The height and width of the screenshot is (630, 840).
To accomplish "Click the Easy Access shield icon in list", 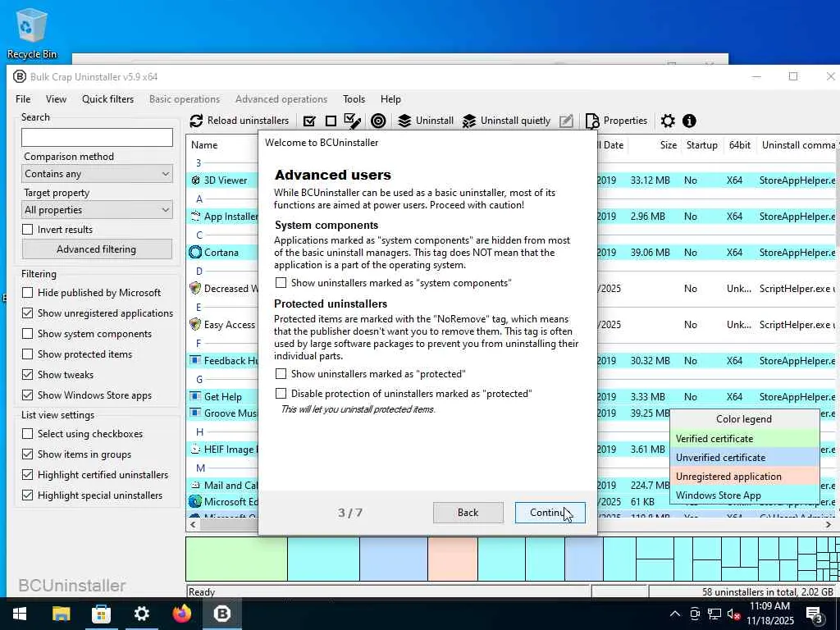I will [x=195, y=325].
